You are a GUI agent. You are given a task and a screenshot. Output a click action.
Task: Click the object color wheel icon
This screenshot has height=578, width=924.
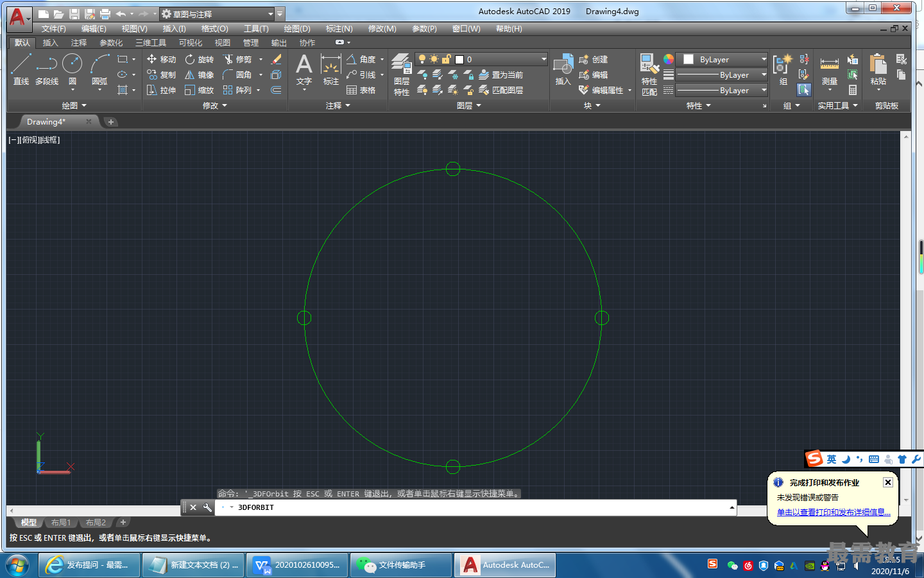(669, 59)
